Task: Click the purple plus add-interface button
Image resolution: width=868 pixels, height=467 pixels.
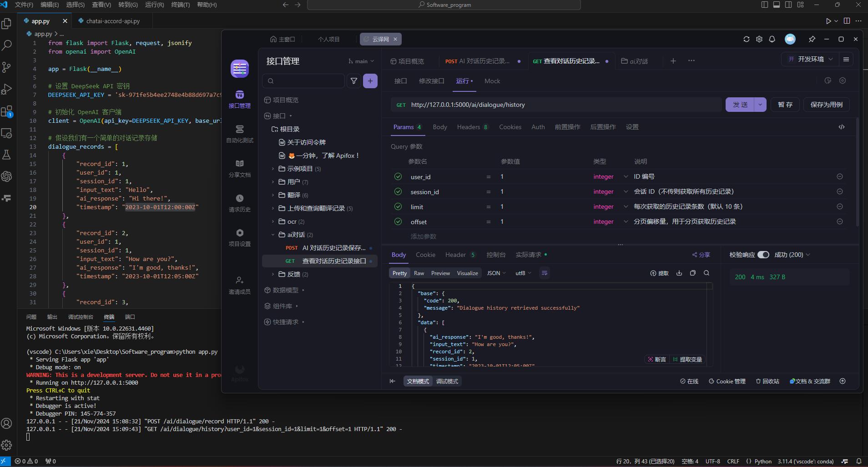Action: click(x=370, y=81)
